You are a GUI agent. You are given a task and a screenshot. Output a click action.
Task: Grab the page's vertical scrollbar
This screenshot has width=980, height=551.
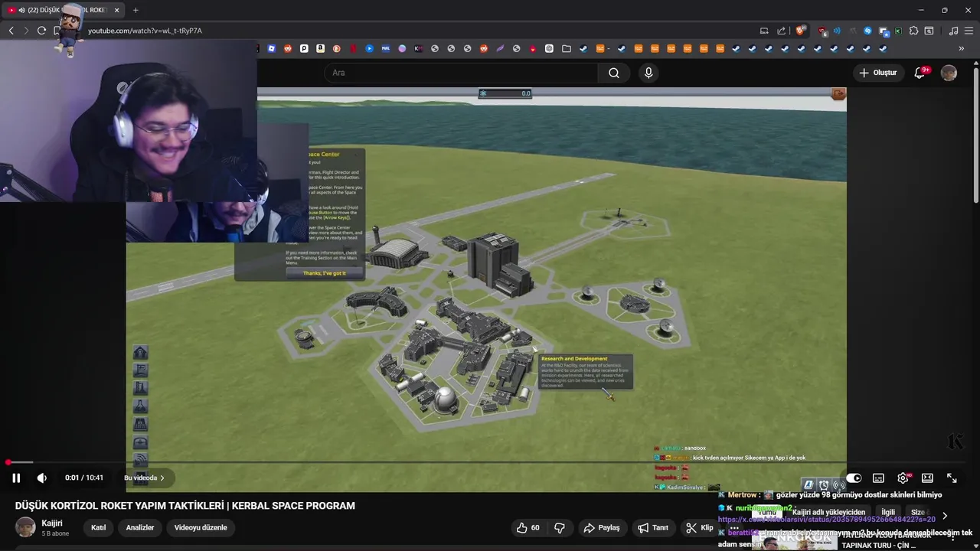[975, 134]
